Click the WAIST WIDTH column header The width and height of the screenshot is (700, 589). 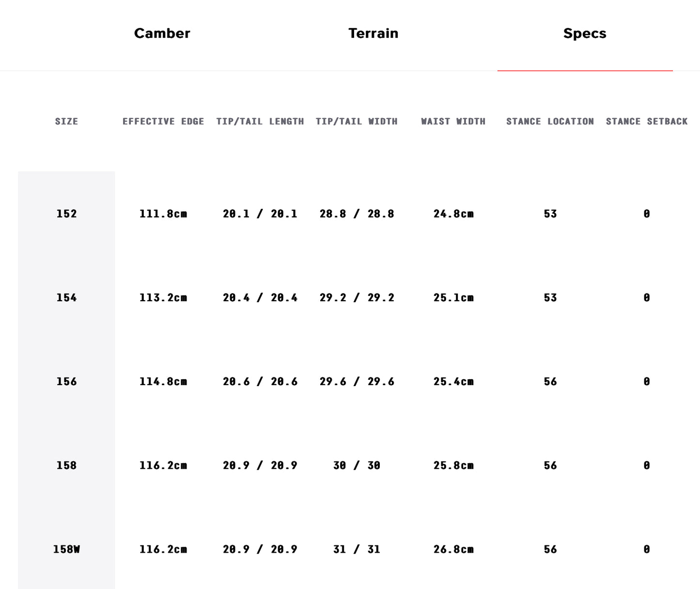[453, 122]
